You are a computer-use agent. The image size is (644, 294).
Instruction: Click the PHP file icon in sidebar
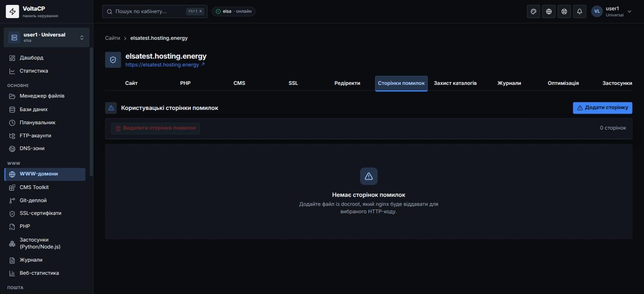12,226
